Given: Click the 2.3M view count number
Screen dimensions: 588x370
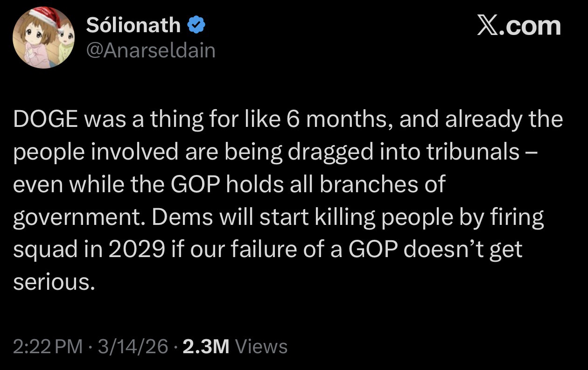Looking at the screenshot, I should click(x=207, y=347).
